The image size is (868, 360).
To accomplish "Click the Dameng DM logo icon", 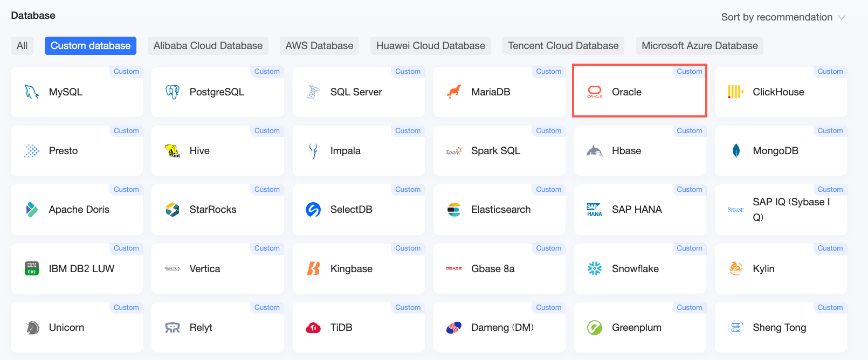I will pos(454,328).
